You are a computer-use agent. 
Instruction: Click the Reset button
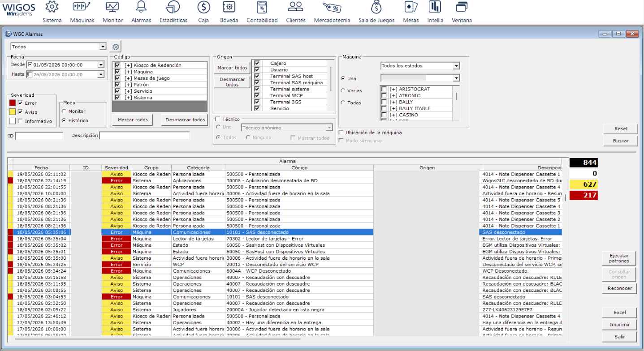621,128
